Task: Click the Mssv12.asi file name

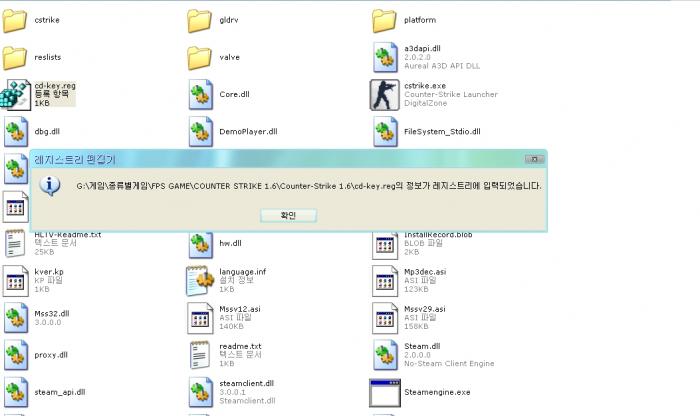Action: coord(240,309)
